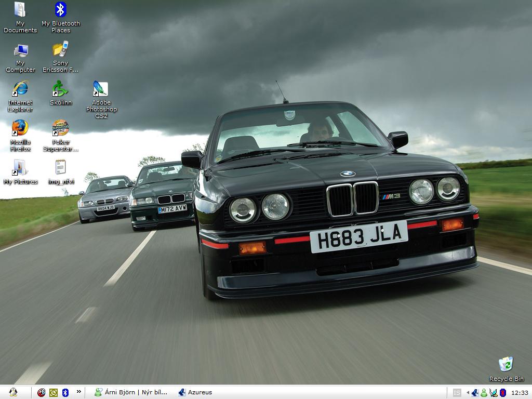The width and height of the screenshot is (532, 399).
Task: Click the MSN Messenger icon in system tray
Action: coord(484,393)
